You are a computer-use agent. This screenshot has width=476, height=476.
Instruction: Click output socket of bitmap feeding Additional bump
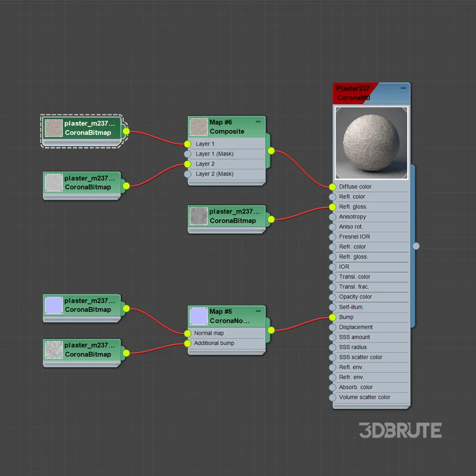pos(126,353)
